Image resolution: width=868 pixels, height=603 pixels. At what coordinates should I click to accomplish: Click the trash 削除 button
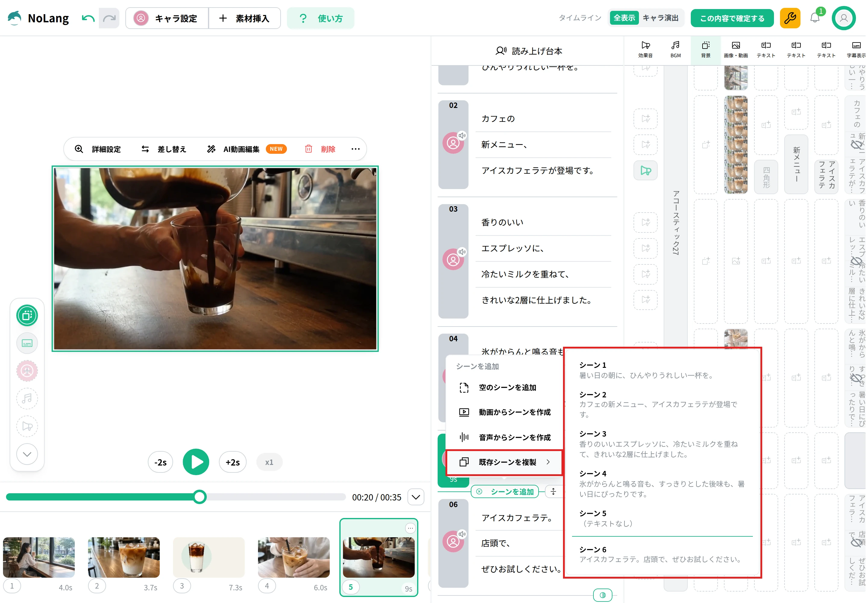[320, 149]
